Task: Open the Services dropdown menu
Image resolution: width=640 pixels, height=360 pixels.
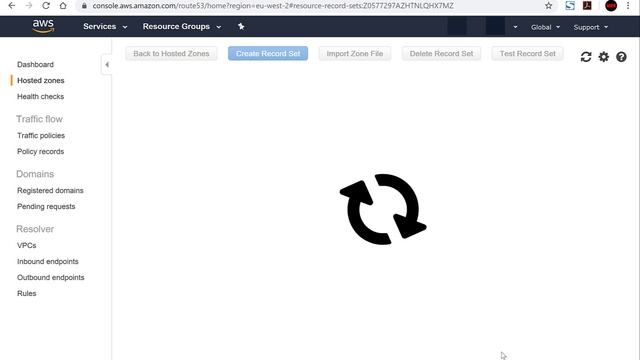Action: click(105, 27)
